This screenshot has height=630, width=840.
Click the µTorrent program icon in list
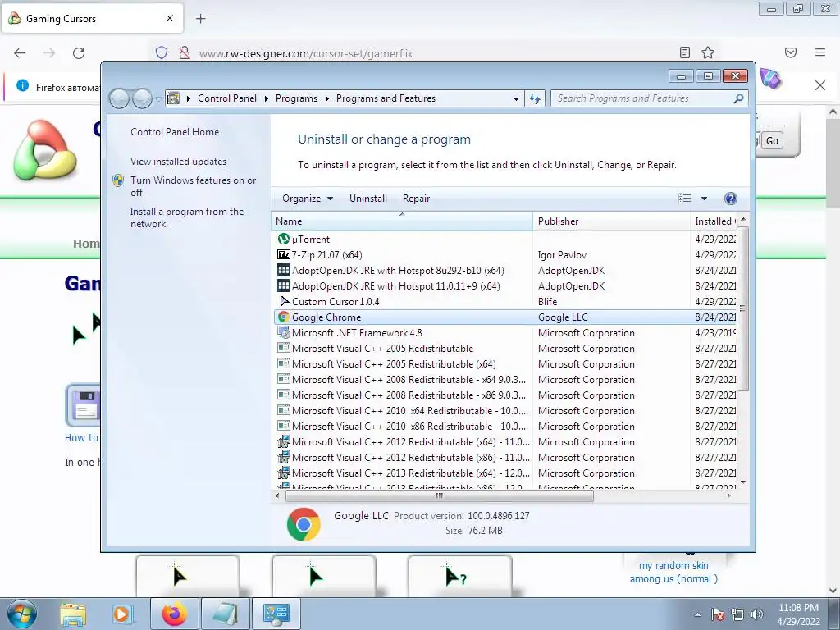[283, 240]
